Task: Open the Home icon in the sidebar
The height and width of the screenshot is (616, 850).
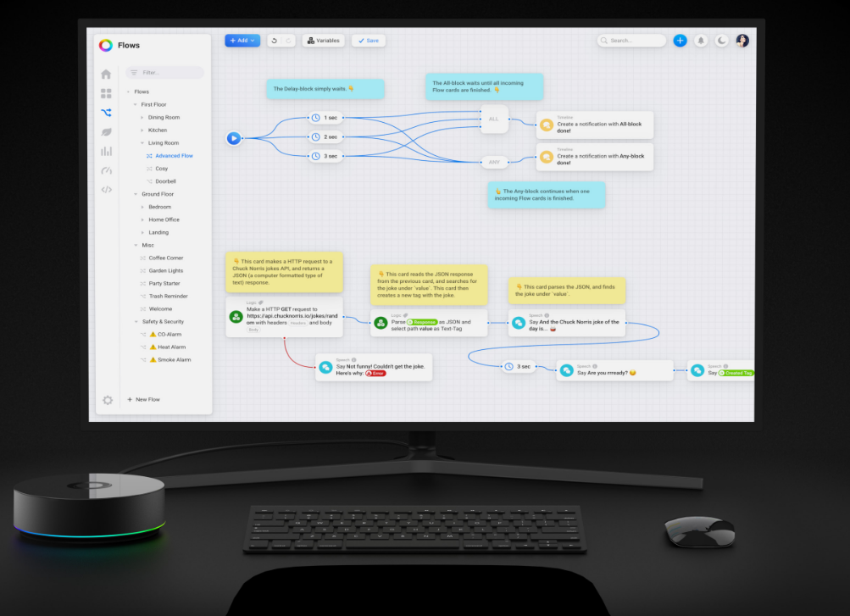Action: 106,74
